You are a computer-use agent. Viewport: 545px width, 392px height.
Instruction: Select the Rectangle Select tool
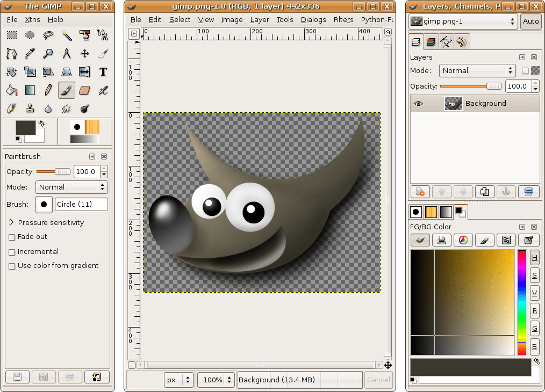click(11, 34)
